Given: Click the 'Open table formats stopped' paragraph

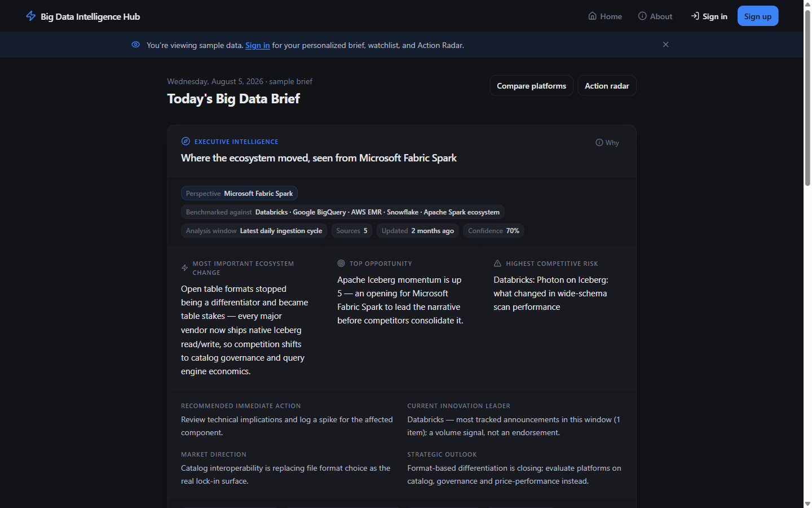Looking at the screenshot, I should click(x=245, y=330).
